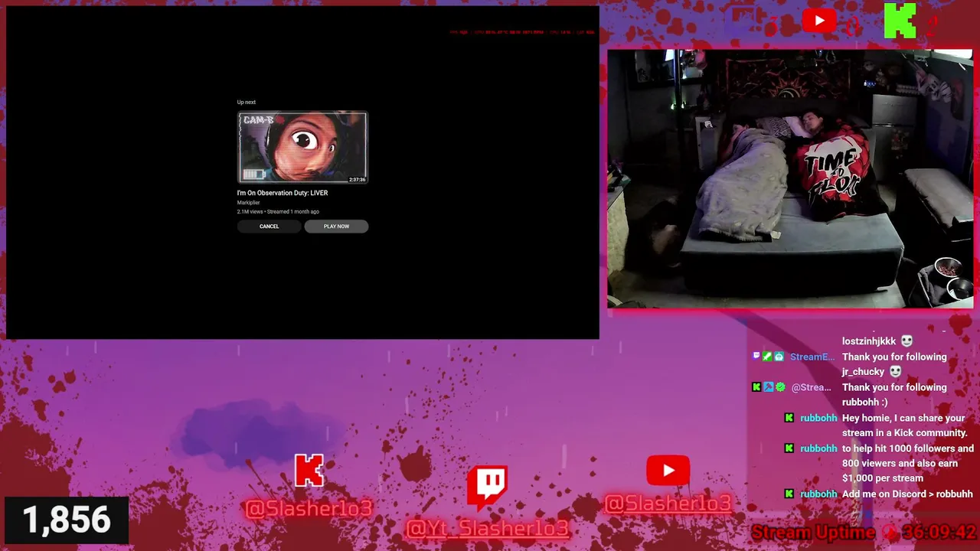The height and width of the screenshot is (551, 980).
Task: Click the Kick badge on the "Hey homie" message
Action: [x=789, y=418]
